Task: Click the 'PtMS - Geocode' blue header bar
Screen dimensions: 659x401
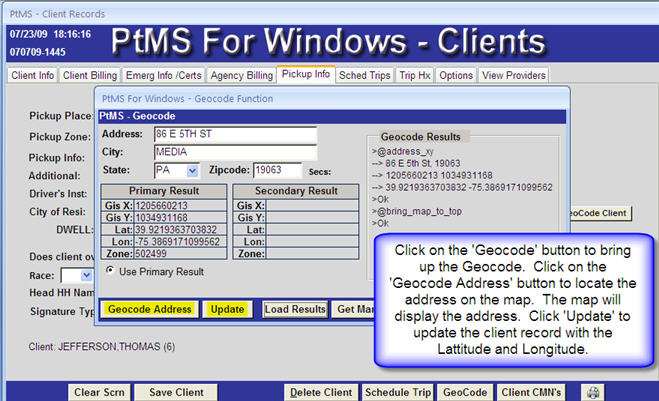Action: pos(332,116)
